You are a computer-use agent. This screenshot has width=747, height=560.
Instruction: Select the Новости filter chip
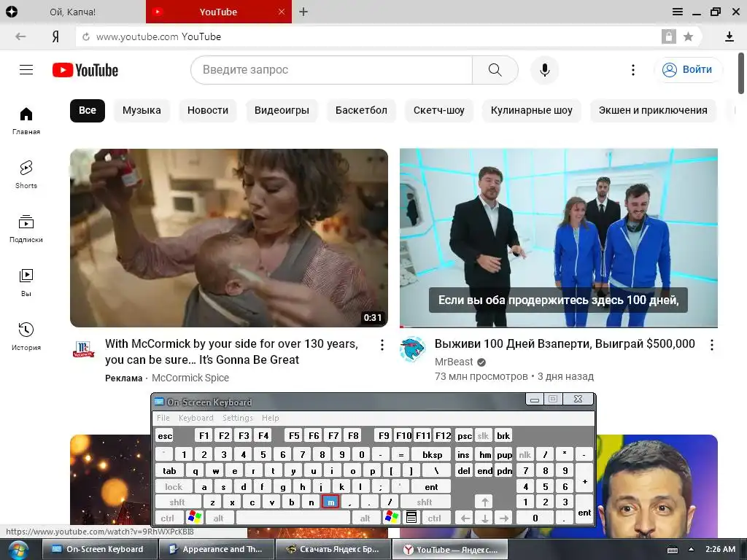point(208,111)
